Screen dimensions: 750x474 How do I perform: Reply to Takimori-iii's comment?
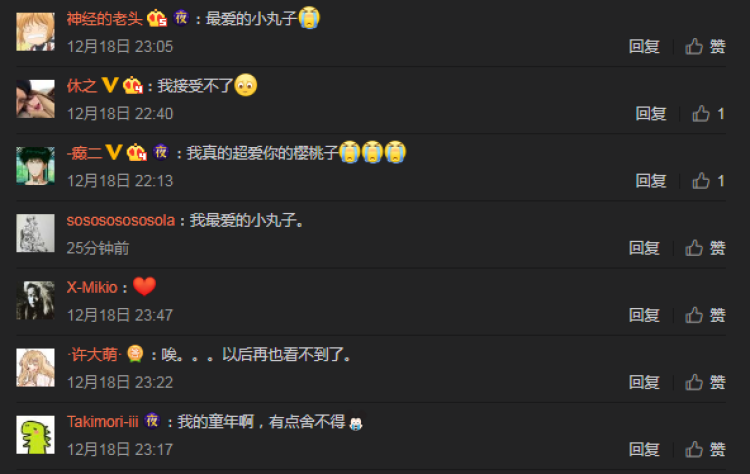click(644, 450)
